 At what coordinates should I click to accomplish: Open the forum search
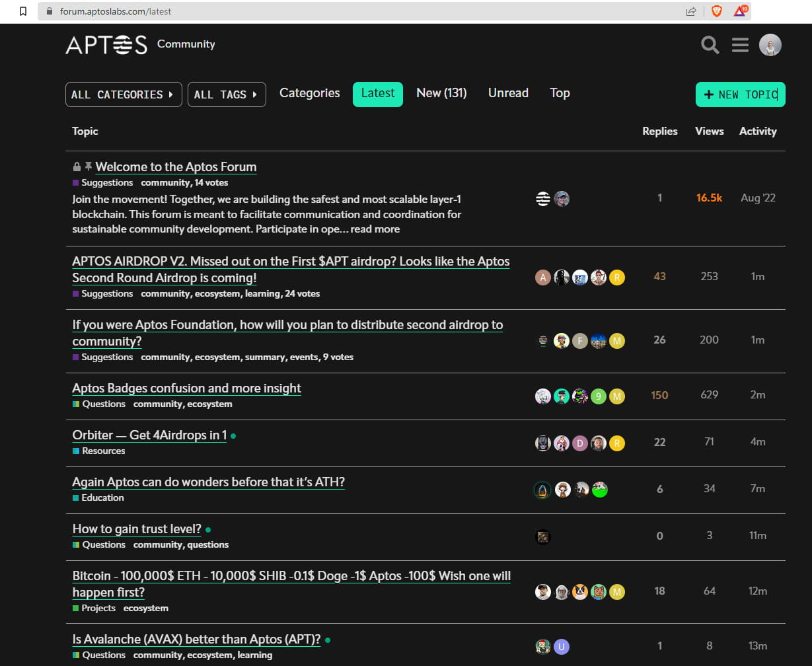coord(709,45)
